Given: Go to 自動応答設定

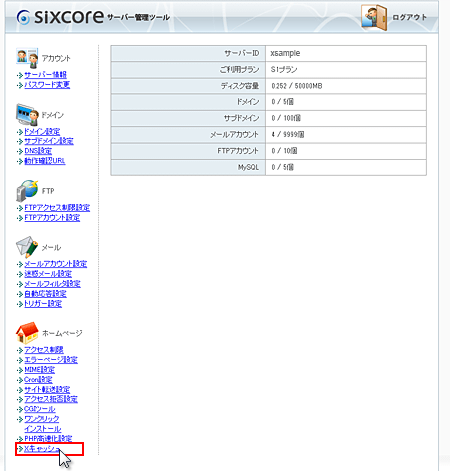Looking at the screenshot, I should (45, 294).
